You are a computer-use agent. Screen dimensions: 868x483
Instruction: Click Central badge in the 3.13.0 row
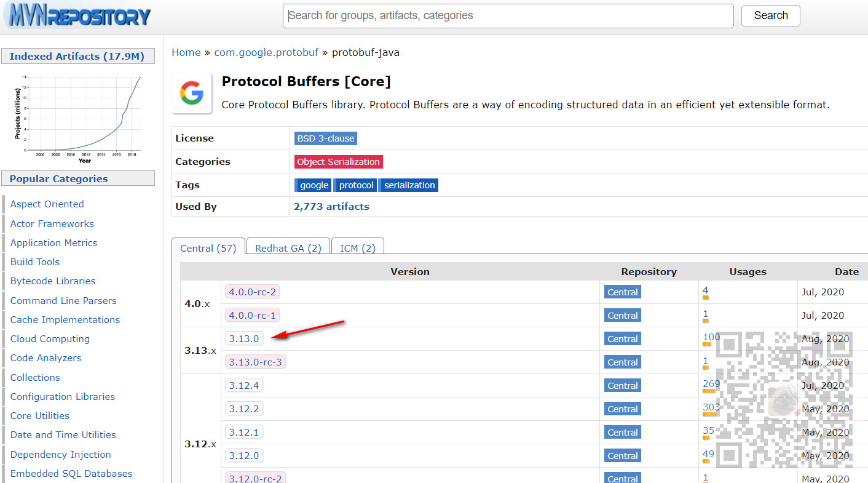622,339
